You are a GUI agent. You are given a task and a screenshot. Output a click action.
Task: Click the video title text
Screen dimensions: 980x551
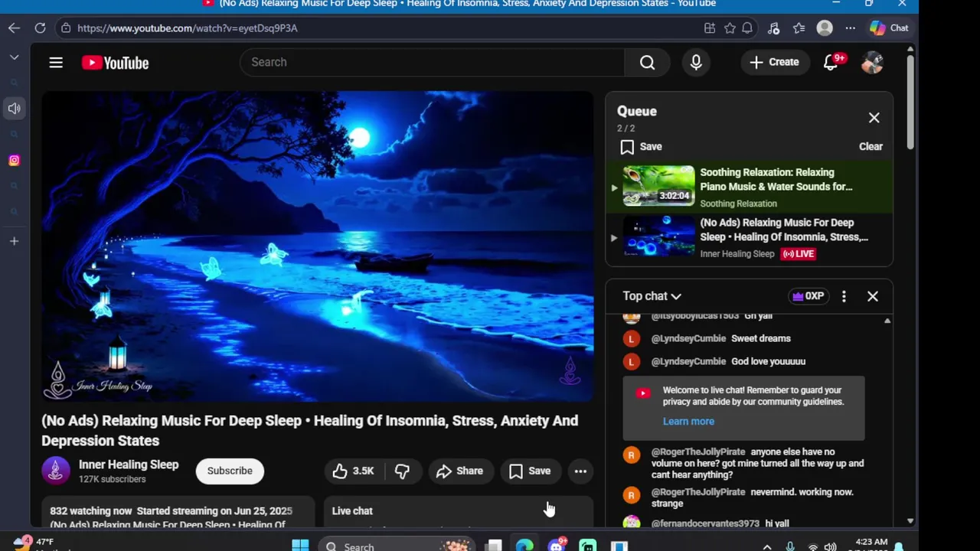[309, 431]
